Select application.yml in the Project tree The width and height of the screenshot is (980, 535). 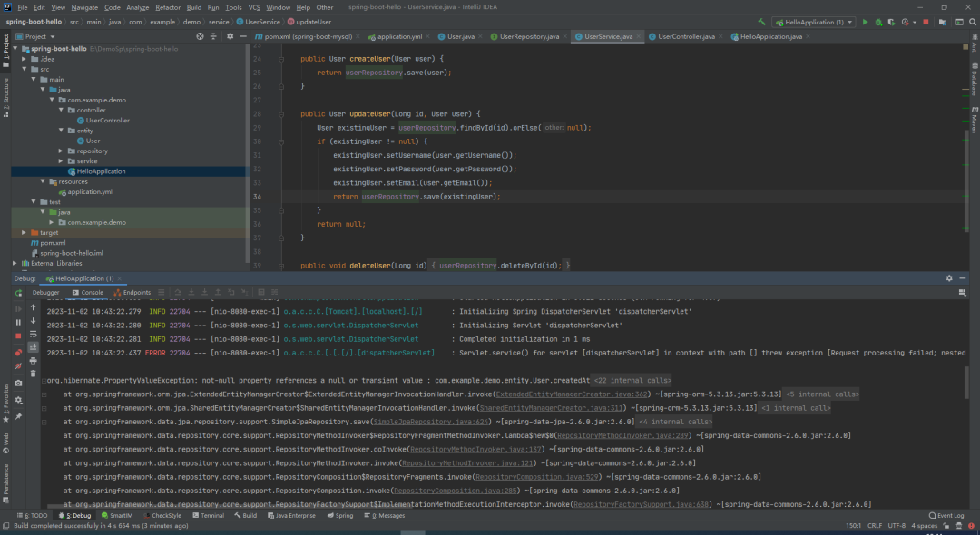85,191
